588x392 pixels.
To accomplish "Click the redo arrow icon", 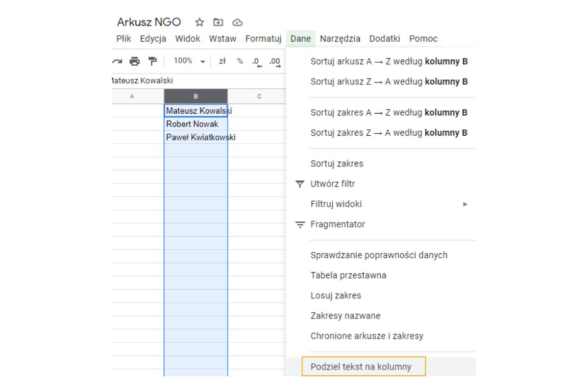I will 117,61.
